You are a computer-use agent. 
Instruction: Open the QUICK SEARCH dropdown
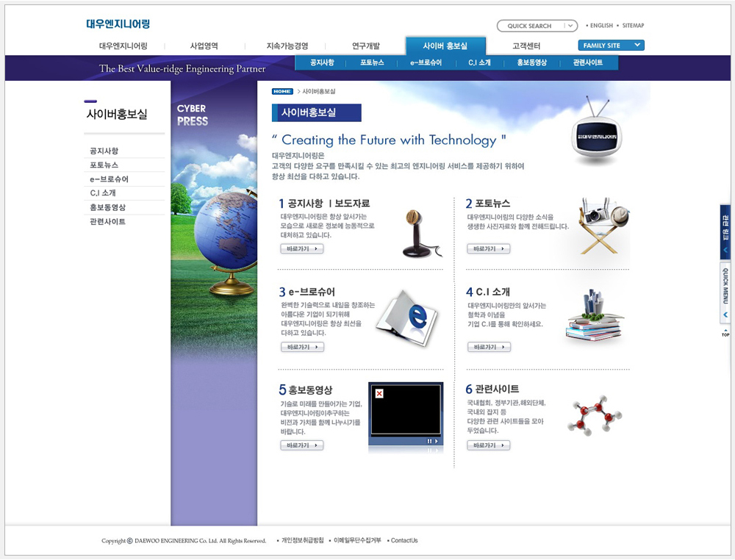pyautogui.click(x=570, y=26)
